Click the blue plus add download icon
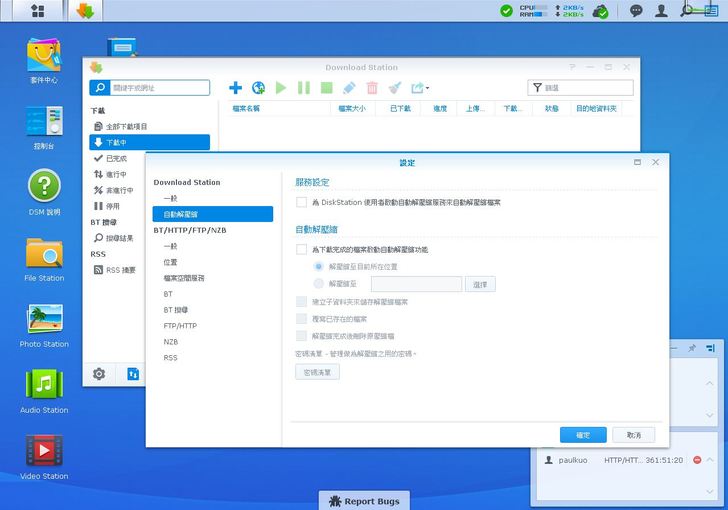Viewport: 728px width, 510px height. point(236,88)
